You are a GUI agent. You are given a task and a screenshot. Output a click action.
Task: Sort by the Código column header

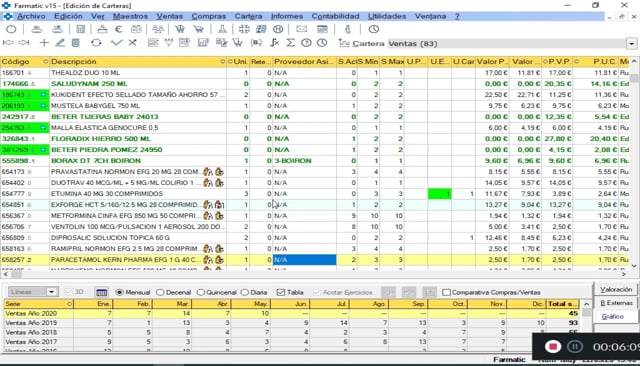(x=24, y=62)
